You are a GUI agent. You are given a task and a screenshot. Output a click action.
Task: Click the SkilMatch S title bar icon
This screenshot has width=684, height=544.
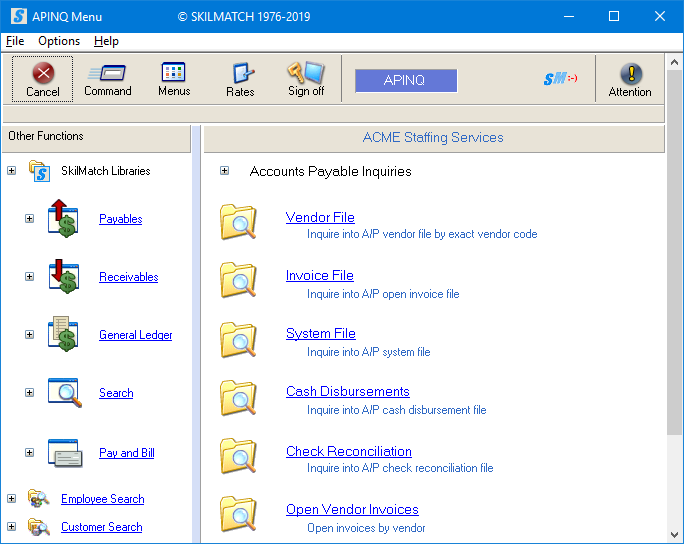click(18, 16)
